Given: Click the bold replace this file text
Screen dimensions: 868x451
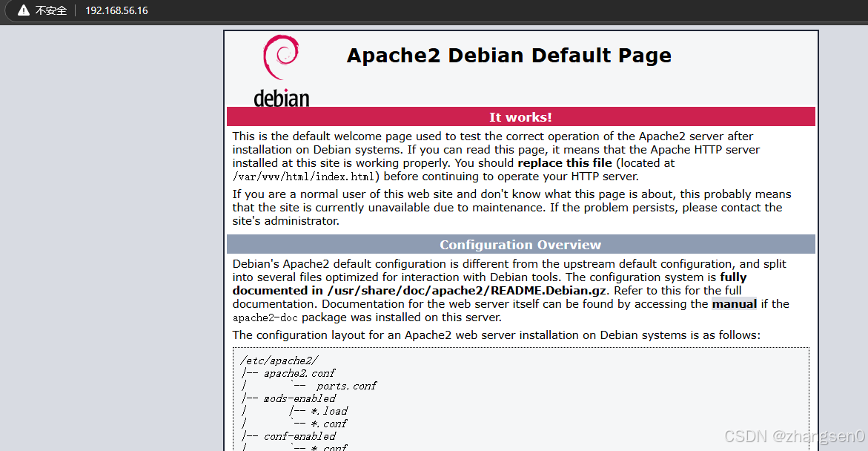Looking at the screenshot, I should click(565, 163).
